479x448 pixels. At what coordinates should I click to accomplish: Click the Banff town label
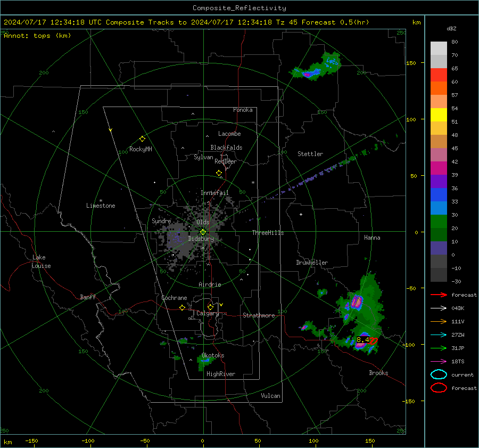(88, 297)
